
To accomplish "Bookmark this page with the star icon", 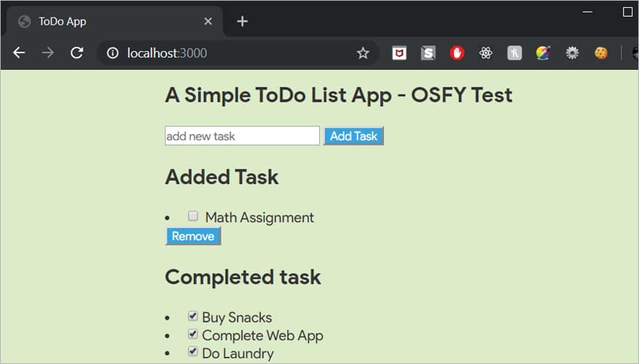I will coord(363,53).
